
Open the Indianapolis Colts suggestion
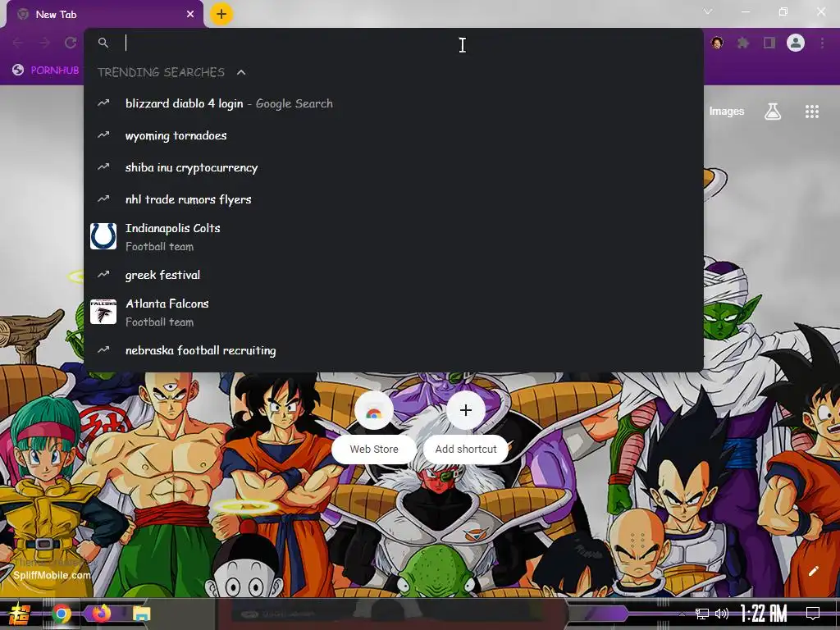tap(393, 237)
